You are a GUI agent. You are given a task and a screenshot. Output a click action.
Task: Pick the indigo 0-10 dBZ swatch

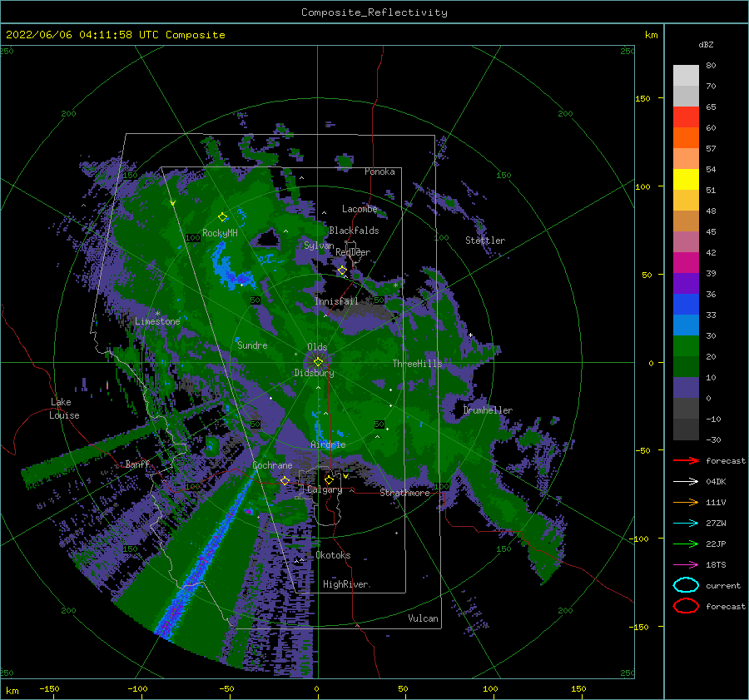click(x=686, y=388)
